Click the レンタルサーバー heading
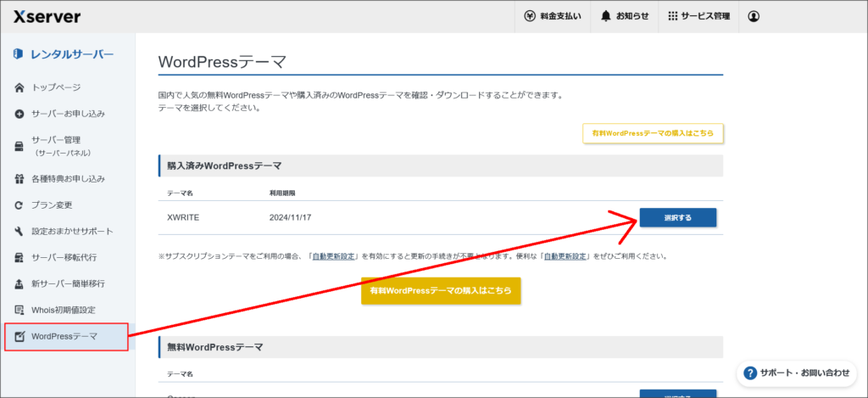The width and height of the screenshot is (868, 398). (x=72, y=54)
